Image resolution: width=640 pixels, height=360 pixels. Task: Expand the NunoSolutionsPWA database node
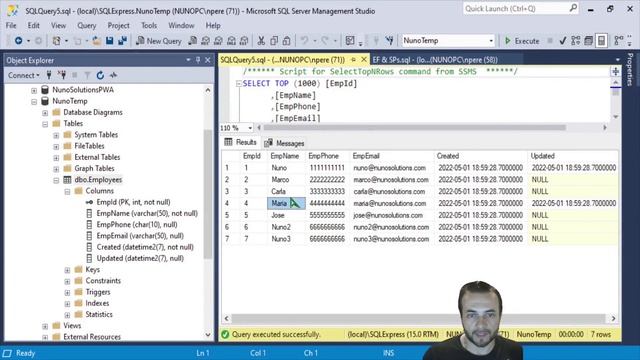point(34,90)
